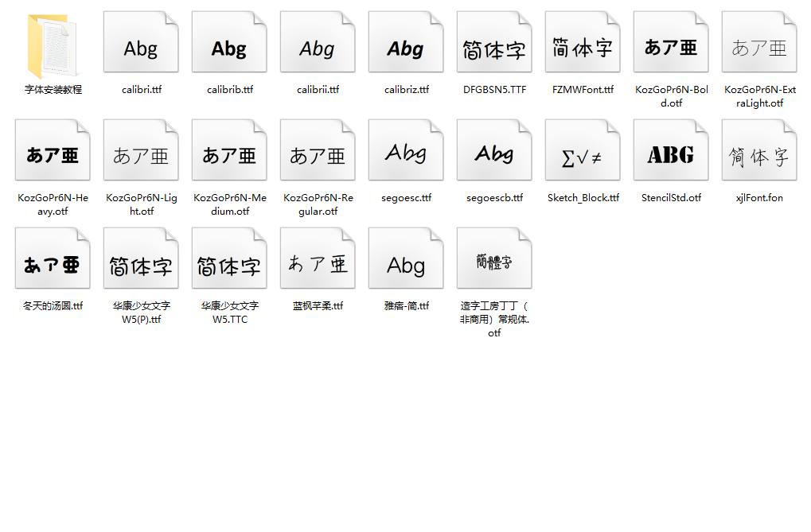Select the KozGoPr6N-Heavy.otf font icon
Image resolution: width=811 pixels, height=532 pixels.
[53, 150]
